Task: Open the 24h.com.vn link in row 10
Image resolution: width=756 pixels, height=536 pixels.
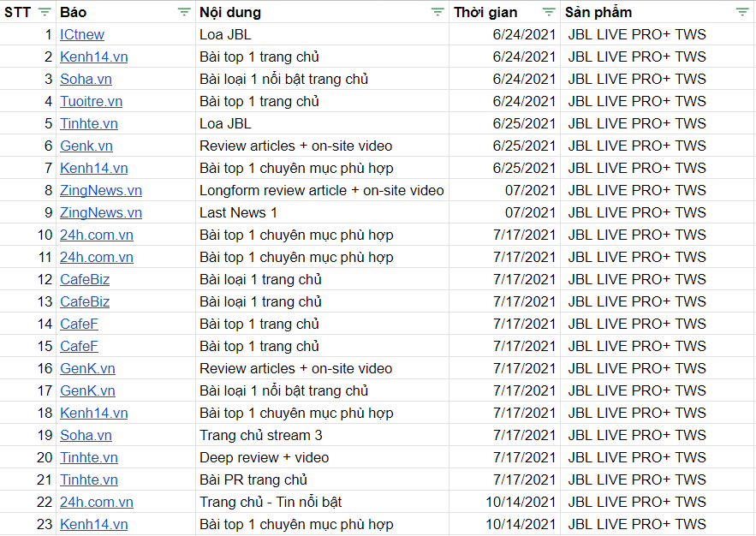Action: tap(97, 235)
